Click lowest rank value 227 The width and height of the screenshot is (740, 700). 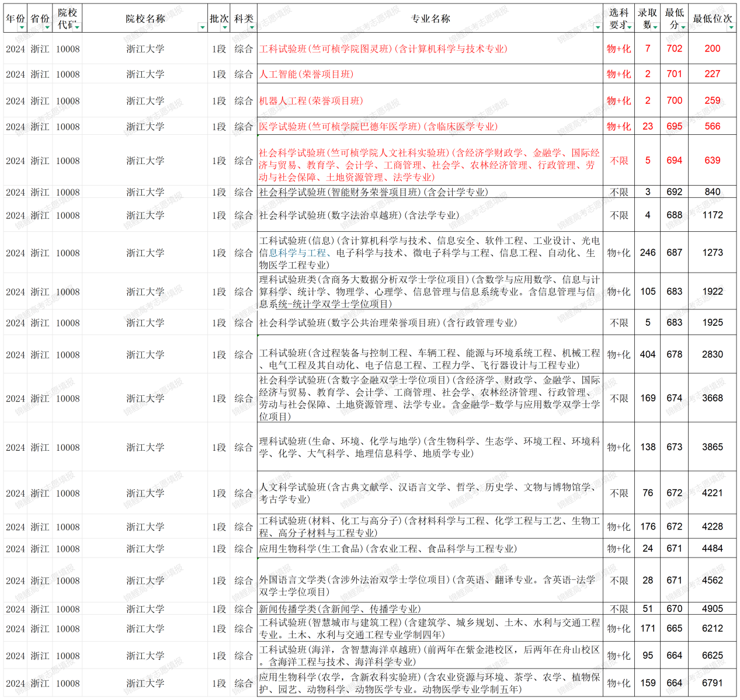713,74
